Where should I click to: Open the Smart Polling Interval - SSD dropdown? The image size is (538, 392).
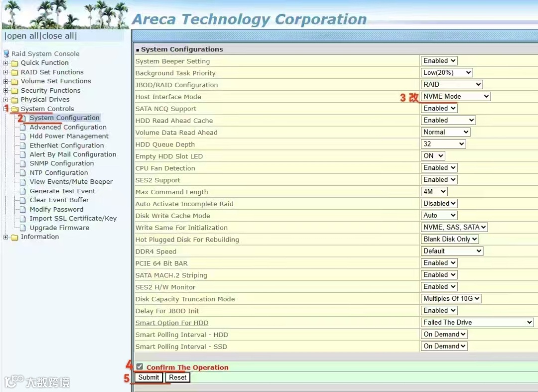444,346
